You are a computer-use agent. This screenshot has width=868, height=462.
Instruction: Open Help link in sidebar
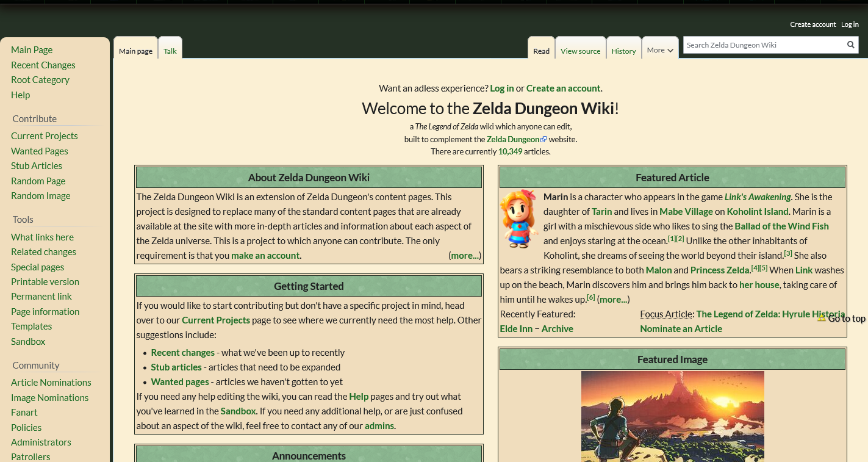coord(20,95)
